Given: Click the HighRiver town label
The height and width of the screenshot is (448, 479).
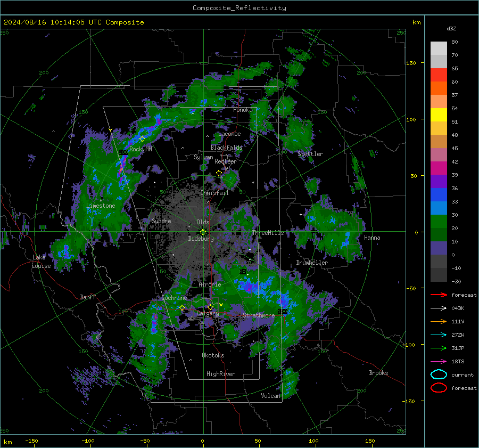Looking at the screenshot, I should (x=221, y=374).
